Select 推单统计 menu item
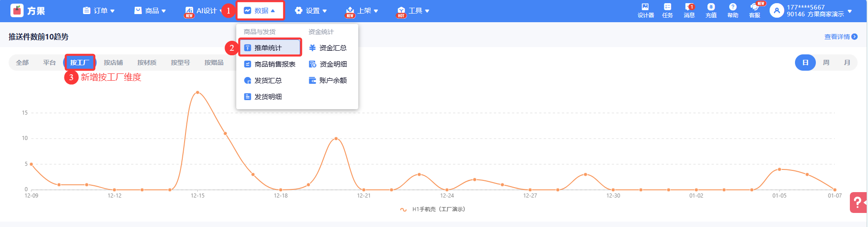Image resolution: width=868 pixels, height=227 pixels. tap(270, 48)
